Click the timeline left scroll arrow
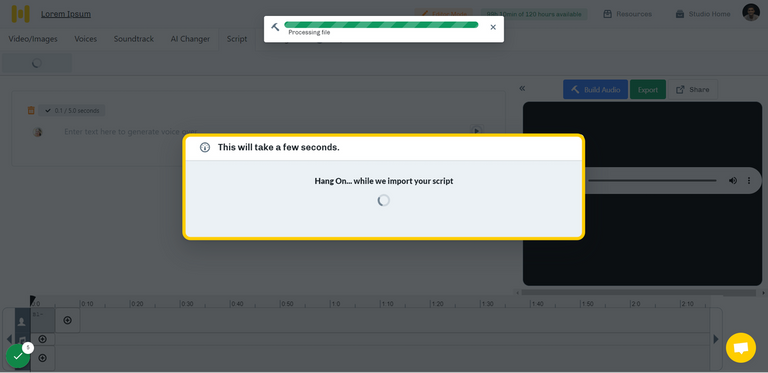 point(9,339)
